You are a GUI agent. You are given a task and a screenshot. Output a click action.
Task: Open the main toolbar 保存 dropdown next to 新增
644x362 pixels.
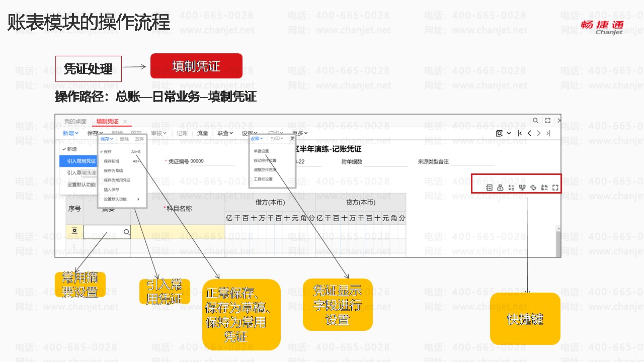click(x=95, y=133)
